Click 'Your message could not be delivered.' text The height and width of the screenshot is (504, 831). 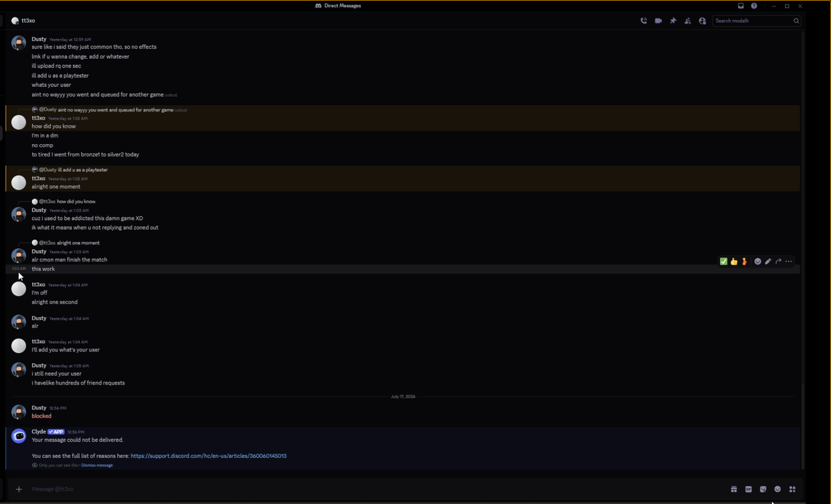point(77,440)
